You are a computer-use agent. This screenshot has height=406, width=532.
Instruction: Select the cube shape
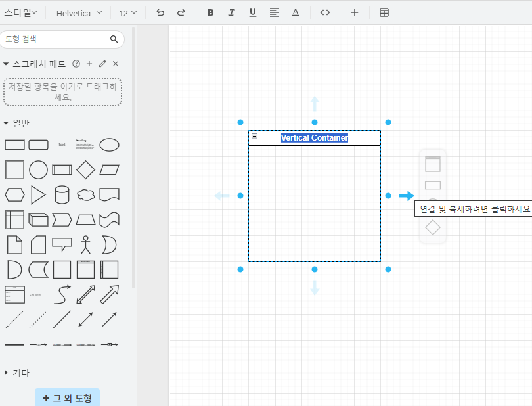coord(38,219)
